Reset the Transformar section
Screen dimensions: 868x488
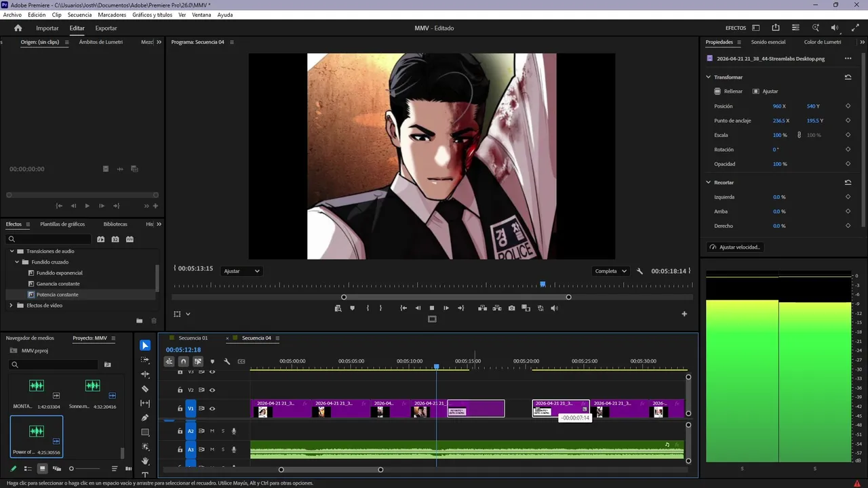point(848,77)
